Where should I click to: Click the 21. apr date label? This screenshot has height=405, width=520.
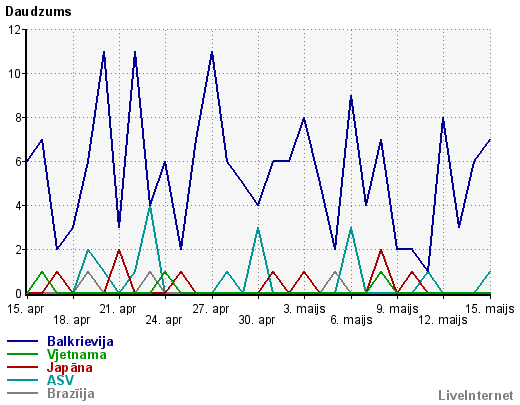118,309
